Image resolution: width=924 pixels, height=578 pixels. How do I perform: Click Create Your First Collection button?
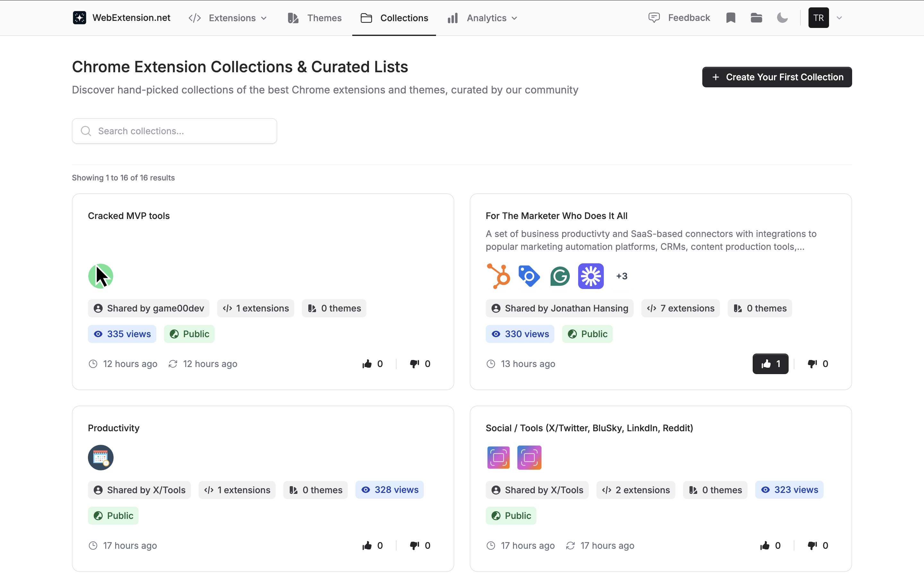coord(777,77)
